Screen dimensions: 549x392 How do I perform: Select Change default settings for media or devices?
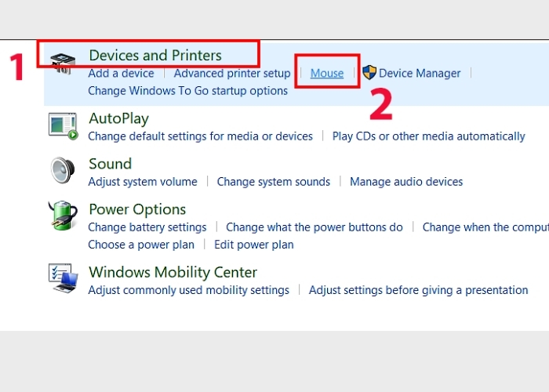tap(200, 136)
